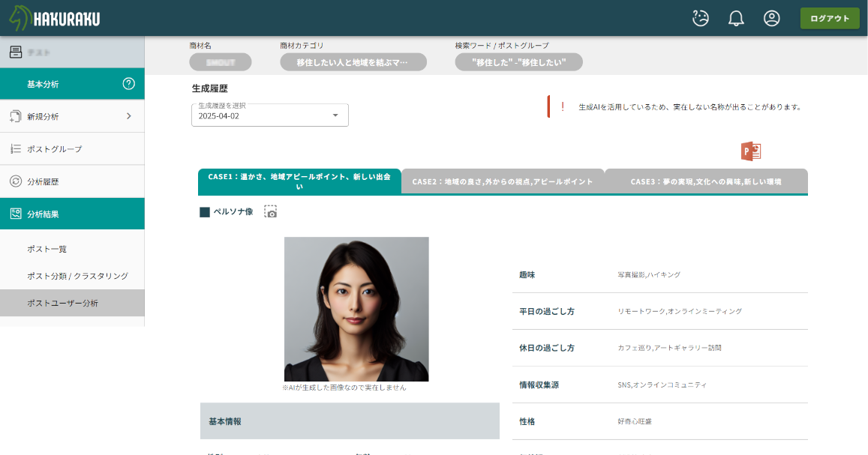Open the user account profile icon
This screenshot has width=868, height=455.
[772, 19]
